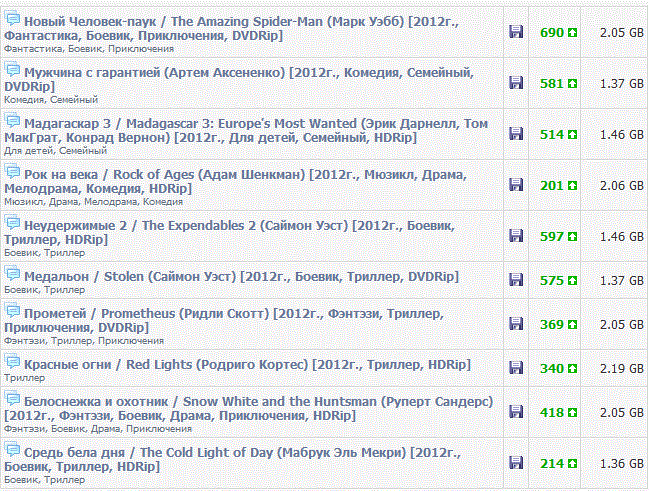649x491 pixels.
Task: Click size 2.06 GB for Rock of Ages
Action: 622,185
